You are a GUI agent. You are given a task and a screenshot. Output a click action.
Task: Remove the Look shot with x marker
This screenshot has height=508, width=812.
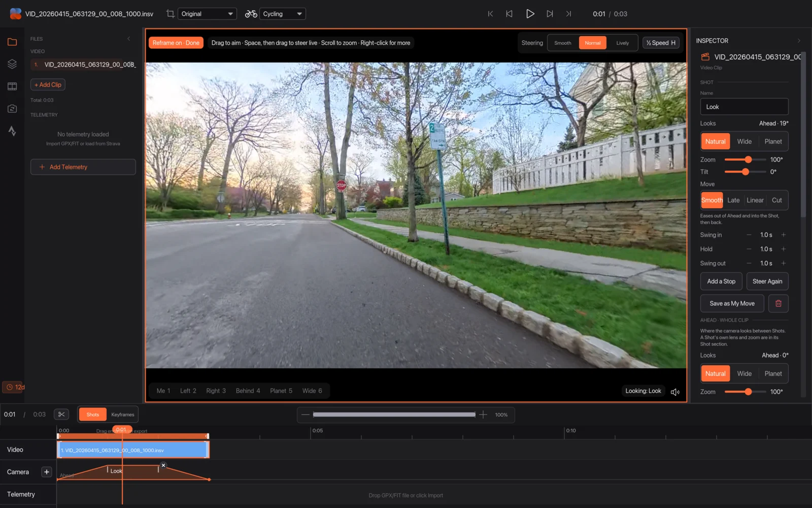click(163, 465)
